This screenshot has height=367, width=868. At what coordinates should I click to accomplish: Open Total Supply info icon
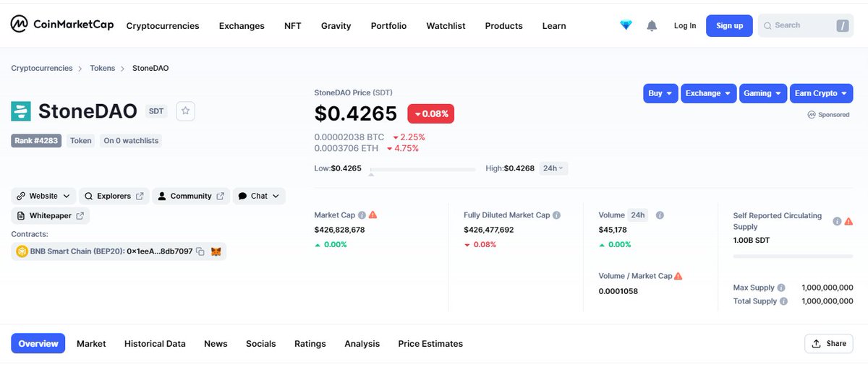783,301
